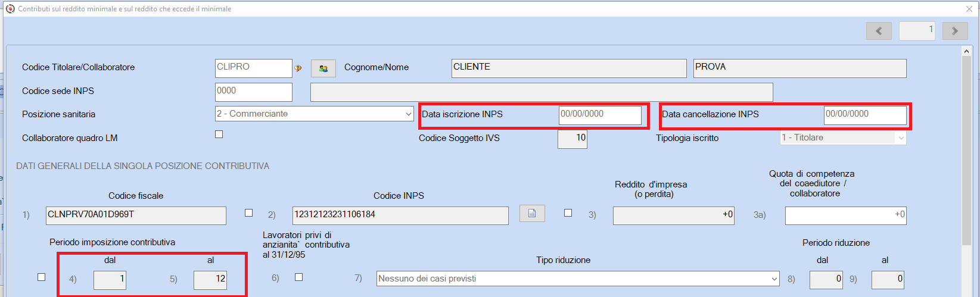The height and width of the screenshot is (297, 980).
Task: Toggle checkbox before Reddito d'impresa field 3
Action: pos(568,213)
